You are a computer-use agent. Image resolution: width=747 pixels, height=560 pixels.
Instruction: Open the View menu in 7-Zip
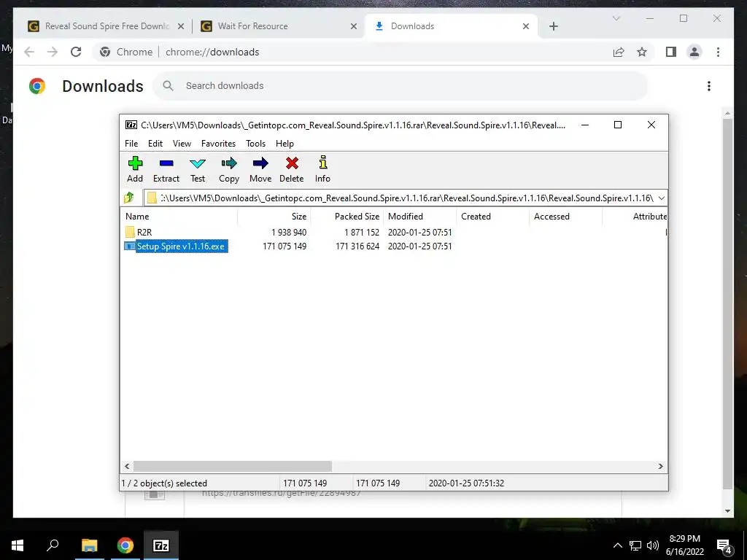point(182,144)
